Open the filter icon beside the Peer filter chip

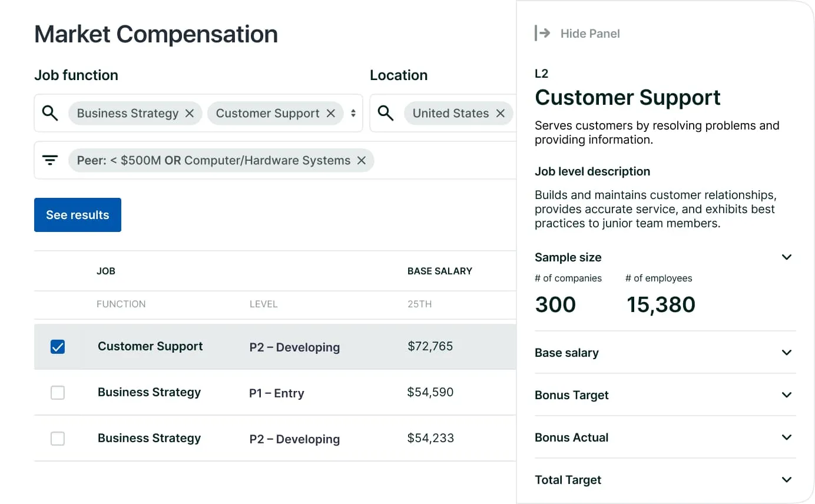(x=50, y=160)
